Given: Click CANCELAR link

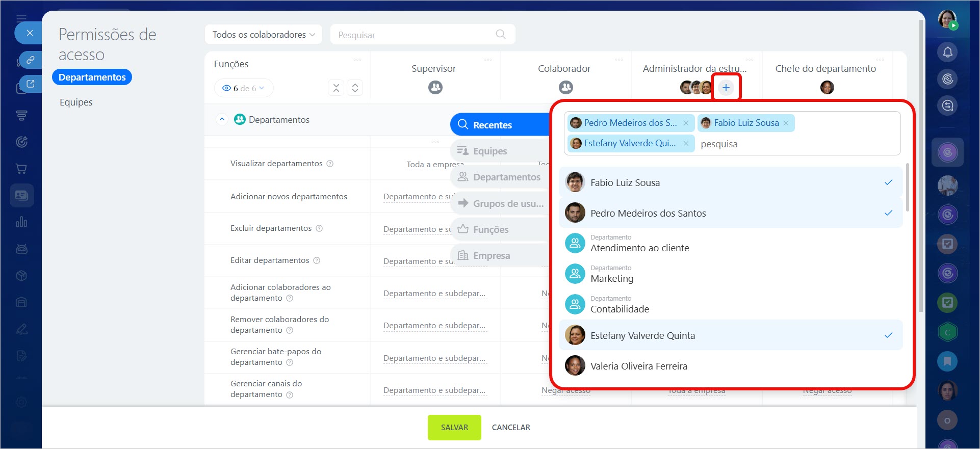Looking at the screenshot, I should 510,427.
